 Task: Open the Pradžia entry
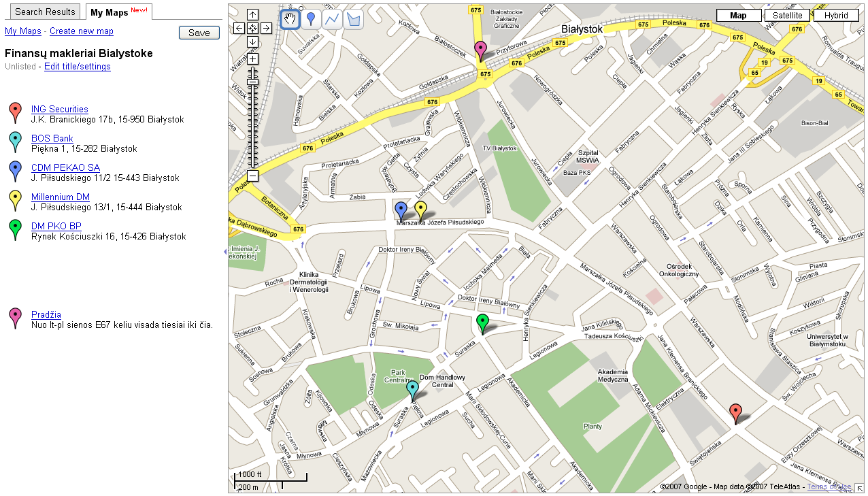46,314
